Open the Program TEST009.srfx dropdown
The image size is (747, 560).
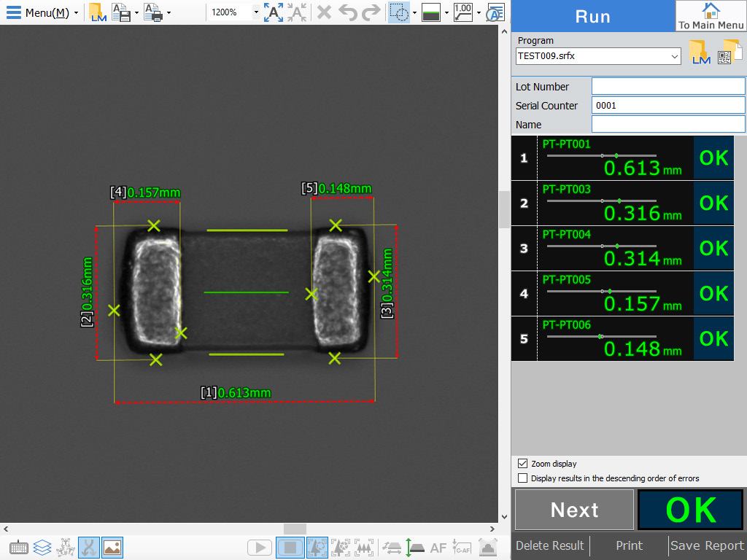[x=675, y=56]
